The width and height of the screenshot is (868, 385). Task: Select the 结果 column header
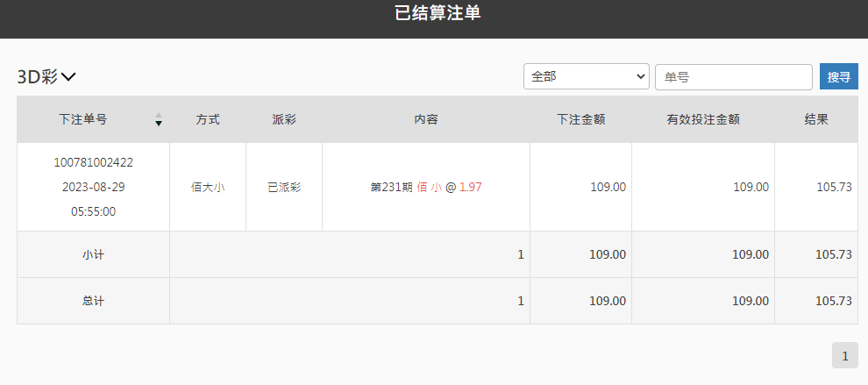click(x=816, y=119)
